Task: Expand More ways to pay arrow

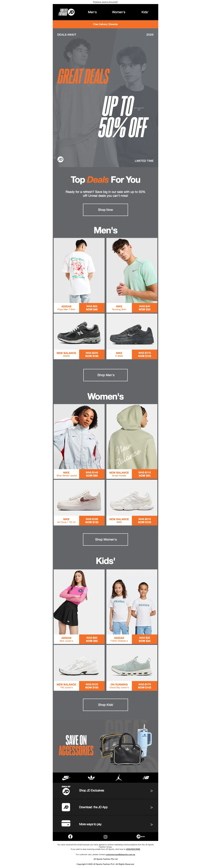Action: [x=151, y=825]
